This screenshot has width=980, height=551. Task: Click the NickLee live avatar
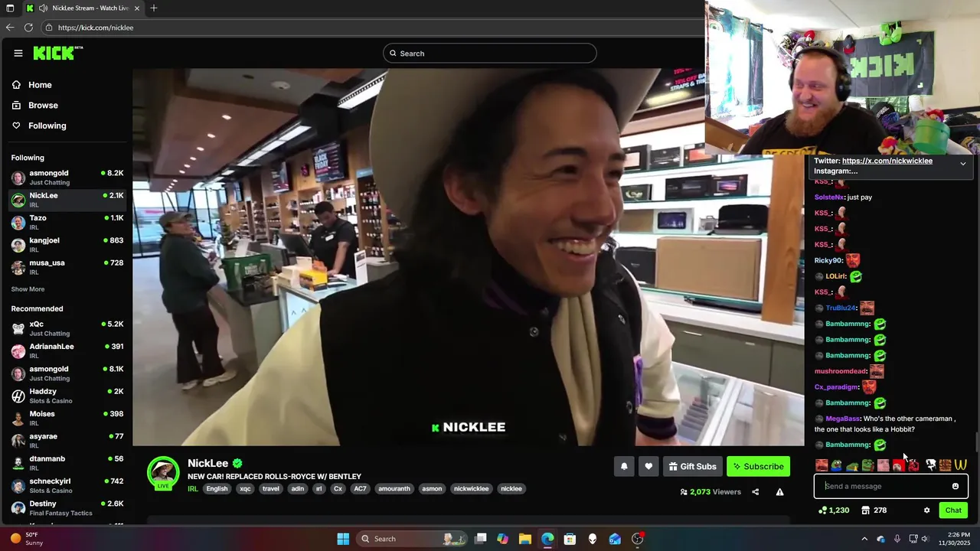163,473
